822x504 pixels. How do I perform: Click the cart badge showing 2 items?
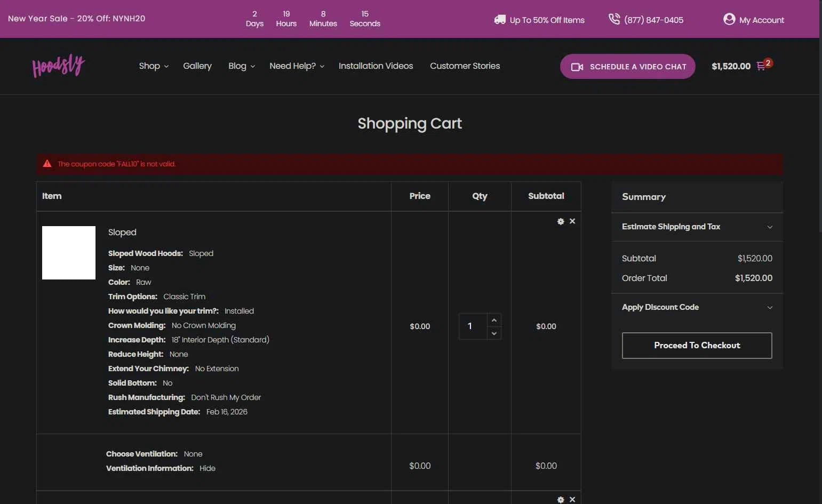coord(768,63)
